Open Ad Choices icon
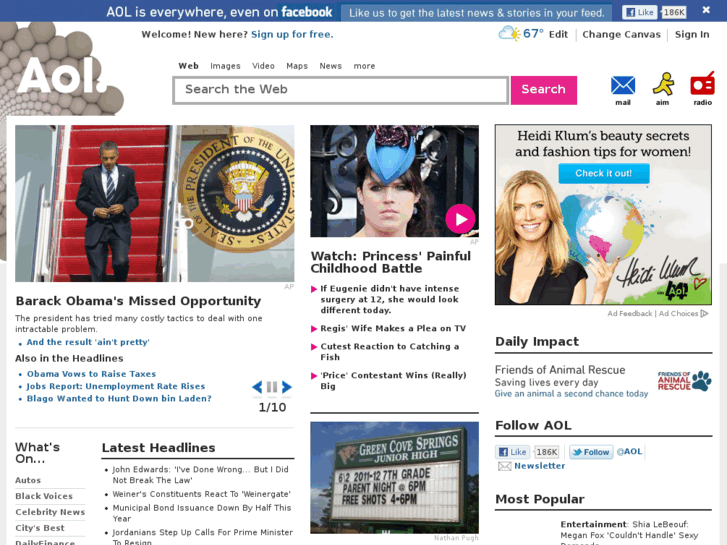Image resolution: width=727 pixels, height=545 pixels. point(704,314)
